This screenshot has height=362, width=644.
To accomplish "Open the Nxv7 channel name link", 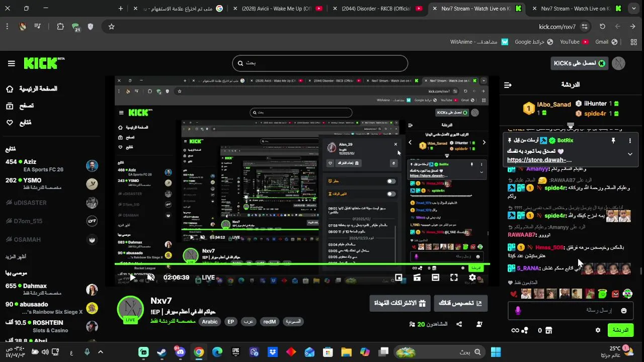I will click(161, 301).
